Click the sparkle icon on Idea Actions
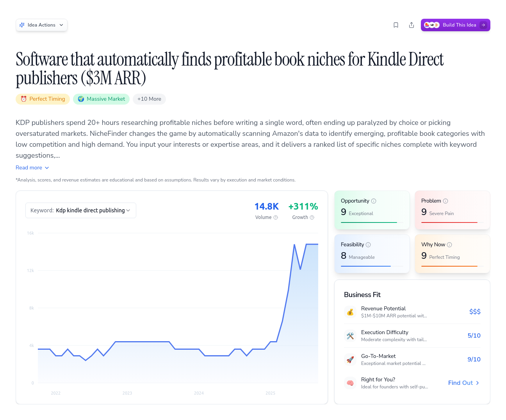 (x=23, y=25)
